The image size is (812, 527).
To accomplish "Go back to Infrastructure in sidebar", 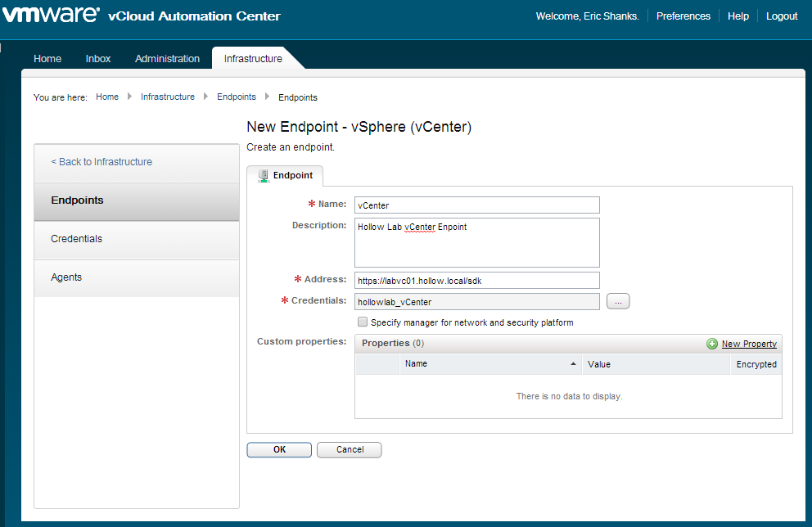I will click(x=101, y=162).
